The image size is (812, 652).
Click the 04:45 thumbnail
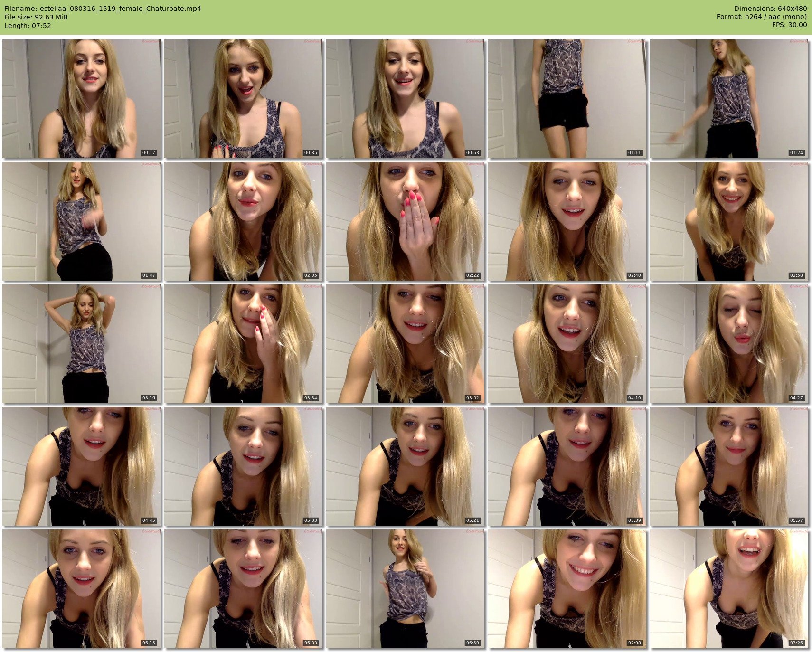tap(82, 466)
